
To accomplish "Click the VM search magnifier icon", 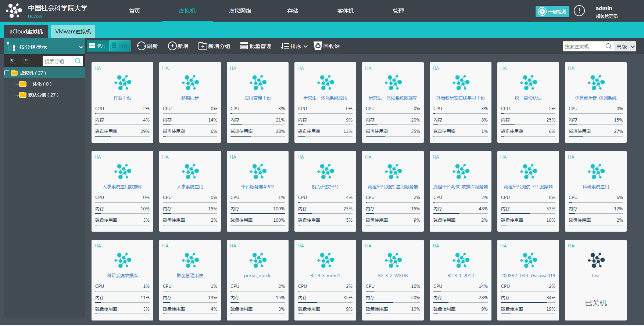I will point(609,46).
